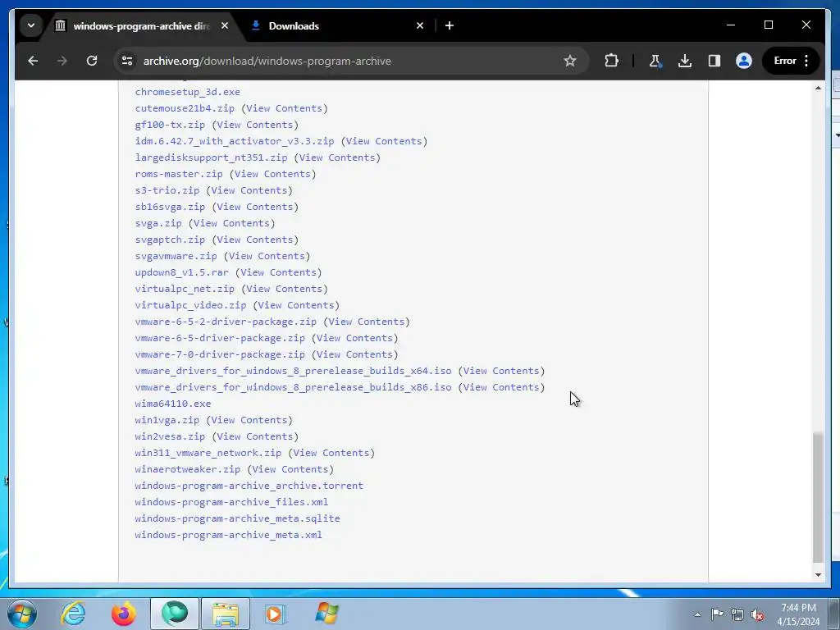View Contents of vmware drivers x86.iso
The image size is (840, 630).
click(x=501, y=387)
